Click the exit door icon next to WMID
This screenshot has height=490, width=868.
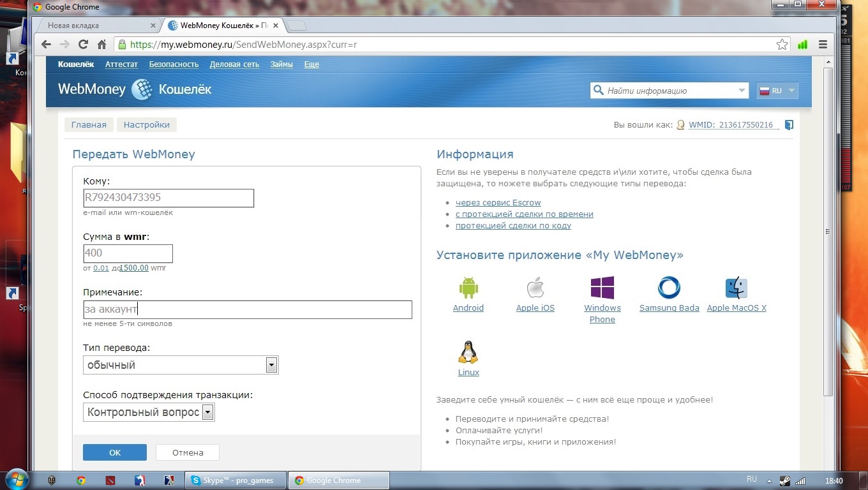(x=789, y=125)
